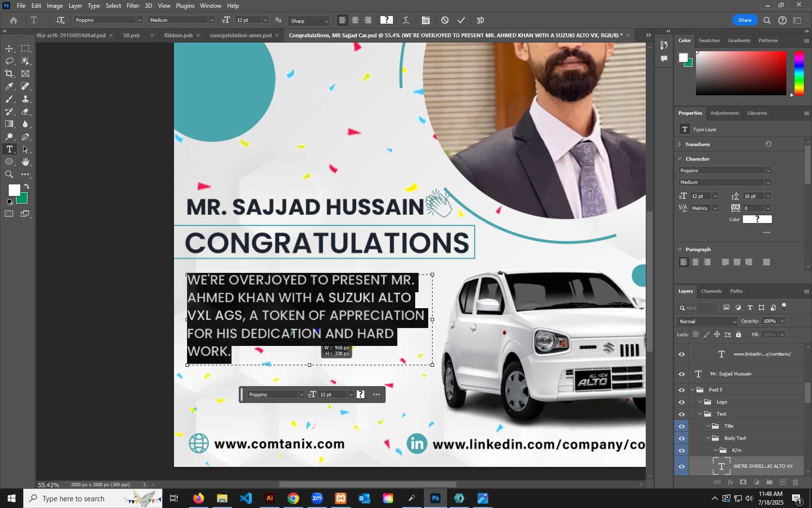Open anti-aliasing Sharp dropdown
This screenshot has height=508, width=812.
[327, 21]
